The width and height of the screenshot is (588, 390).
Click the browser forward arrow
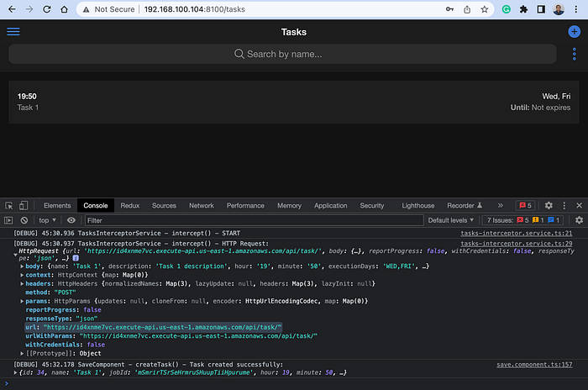click(29, 9)
